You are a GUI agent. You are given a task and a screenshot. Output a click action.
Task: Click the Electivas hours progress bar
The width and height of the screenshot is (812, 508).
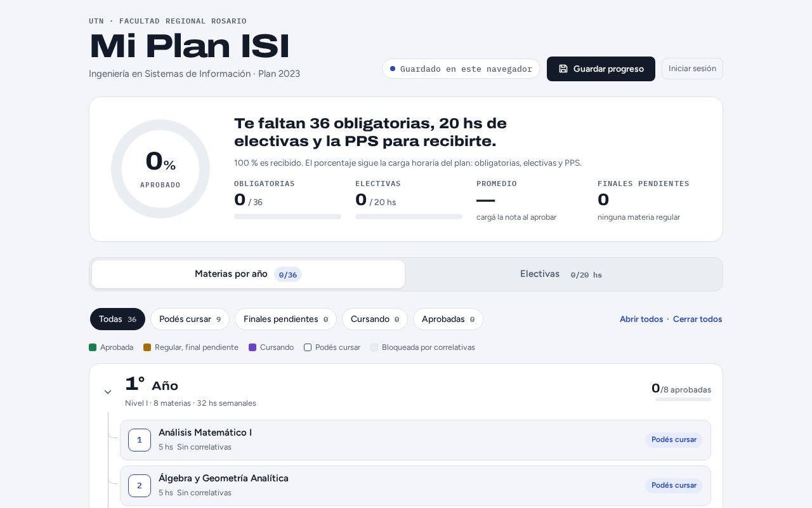coord(409,217)
